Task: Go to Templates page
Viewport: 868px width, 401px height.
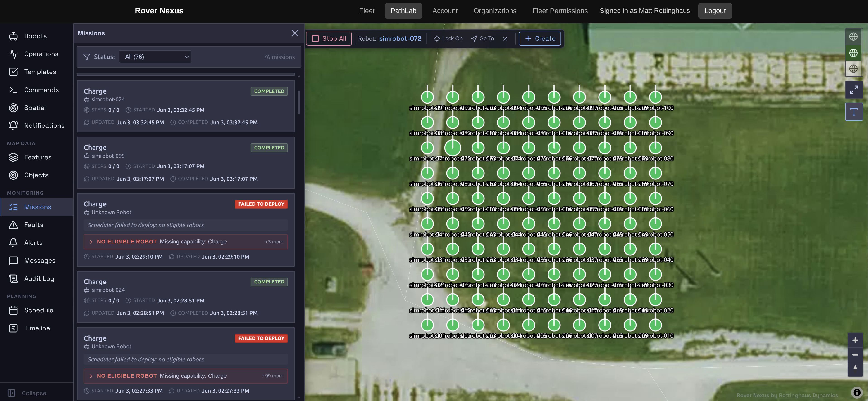Action: [36, 72]
